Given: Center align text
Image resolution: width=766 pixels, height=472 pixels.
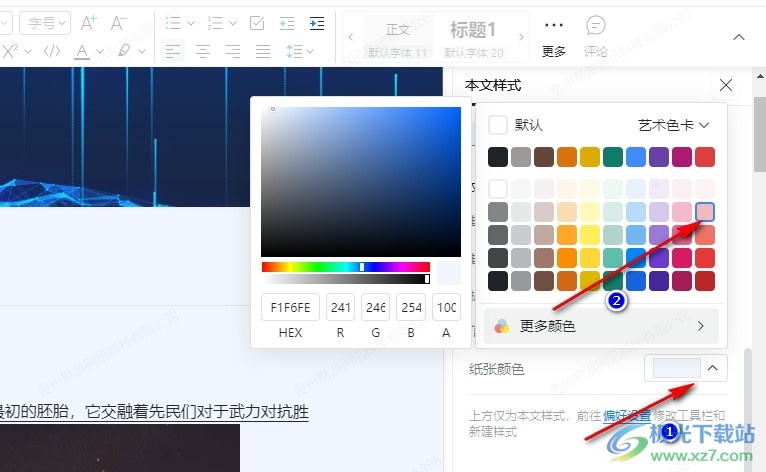Looking at the screenshot, I should (203, 51).
